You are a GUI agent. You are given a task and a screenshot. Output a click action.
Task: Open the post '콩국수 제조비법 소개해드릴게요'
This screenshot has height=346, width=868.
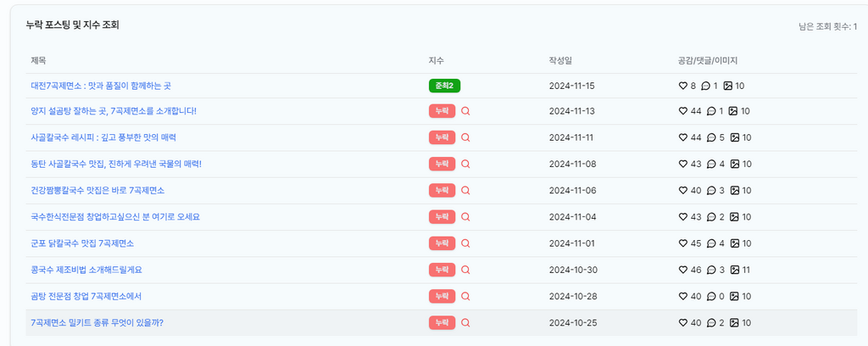click(x=86, y=270)
